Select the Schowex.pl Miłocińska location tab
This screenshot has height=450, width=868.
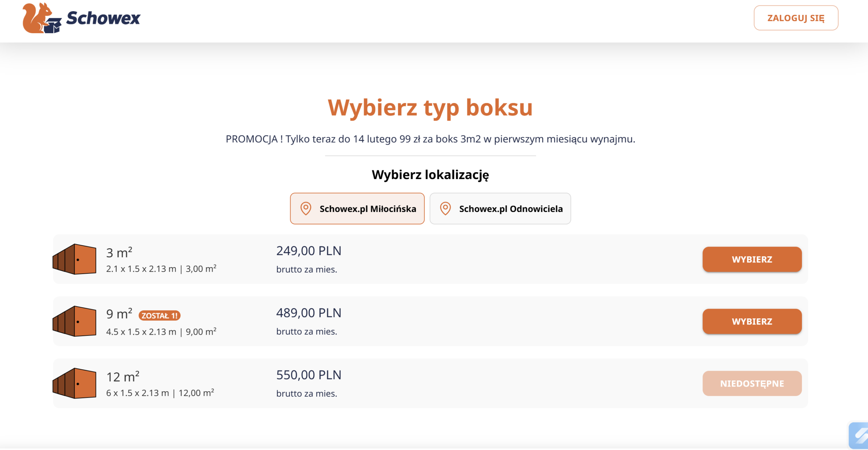pos(357,209)
